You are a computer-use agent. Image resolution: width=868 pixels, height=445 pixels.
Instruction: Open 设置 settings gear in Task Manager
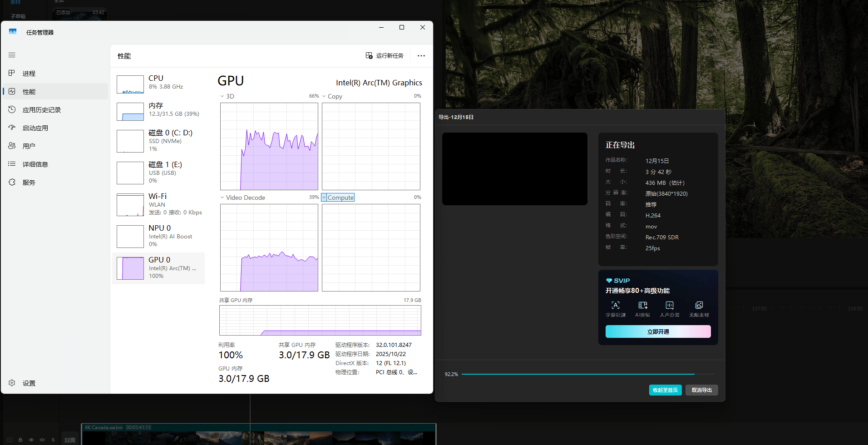12,383
